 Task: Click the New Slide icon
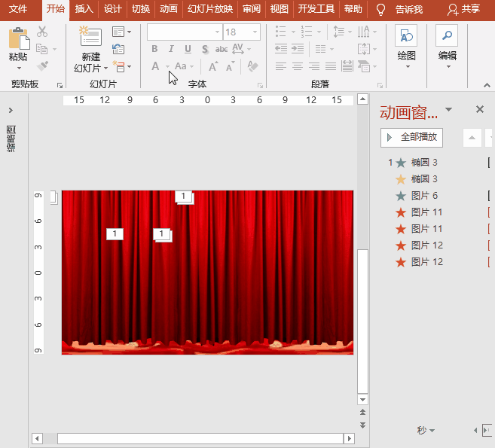tap(90, 37)
